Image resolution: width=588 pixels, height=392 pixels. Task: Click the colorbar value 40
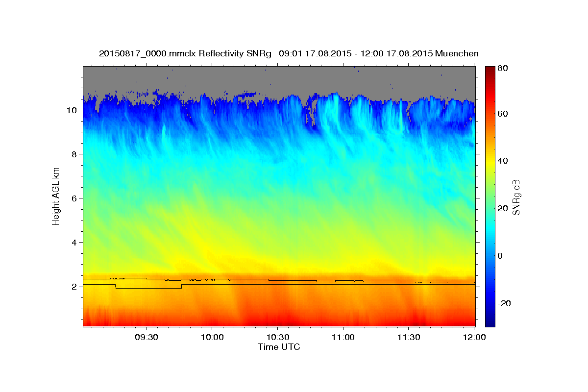[502, 161]
